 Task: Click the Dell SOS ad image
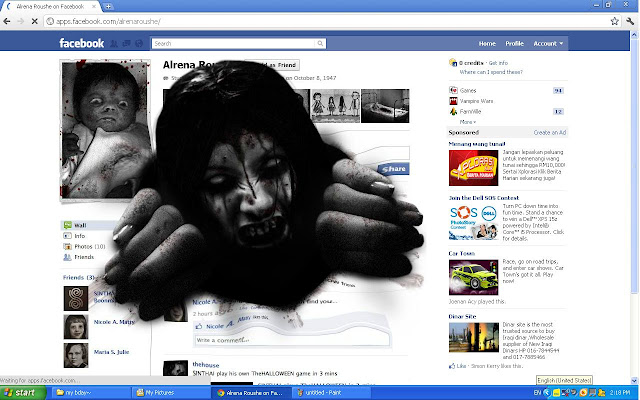(x=473, y=222)
